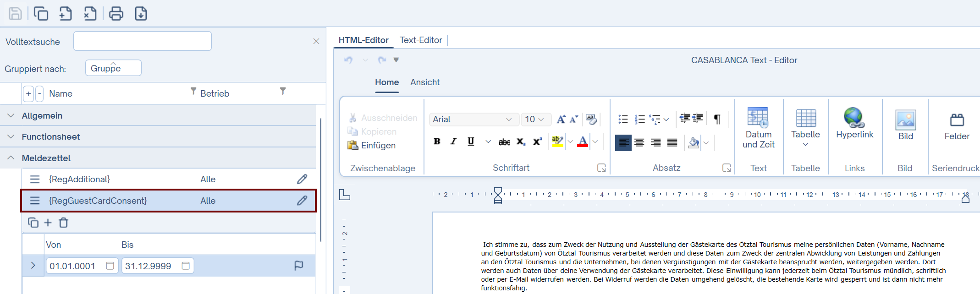Toggle show paragraph marks
980x294 pixels.
(x=717, y=120)
